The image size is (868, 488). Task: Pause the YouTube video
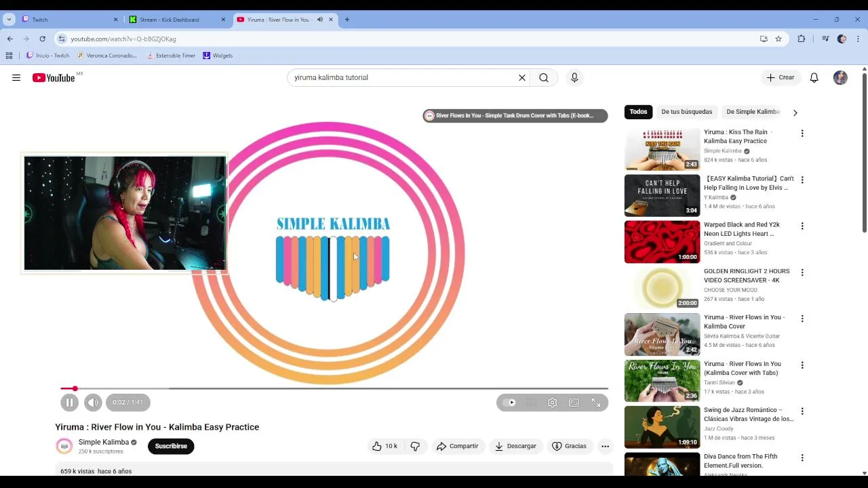tap(69, 403)
